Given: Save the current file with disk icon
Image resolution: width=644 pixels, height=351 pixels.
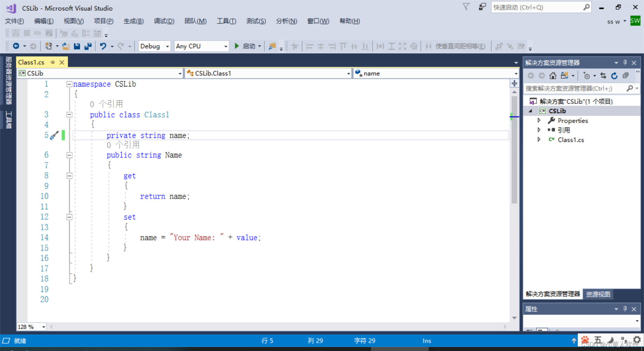Looking at the screenshot, I should pyautogui.click(x=77, y=46).
